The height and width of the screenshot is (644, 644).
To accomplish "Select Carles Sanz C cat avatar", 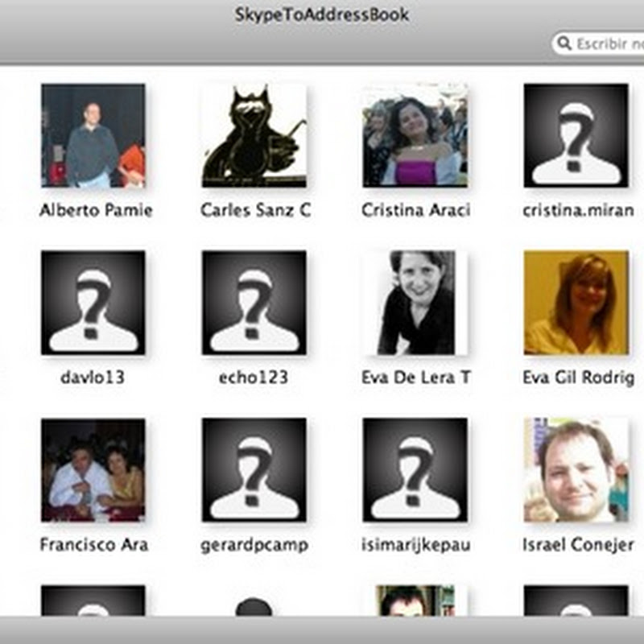I will pyautogui.click(x=254, y=135).
